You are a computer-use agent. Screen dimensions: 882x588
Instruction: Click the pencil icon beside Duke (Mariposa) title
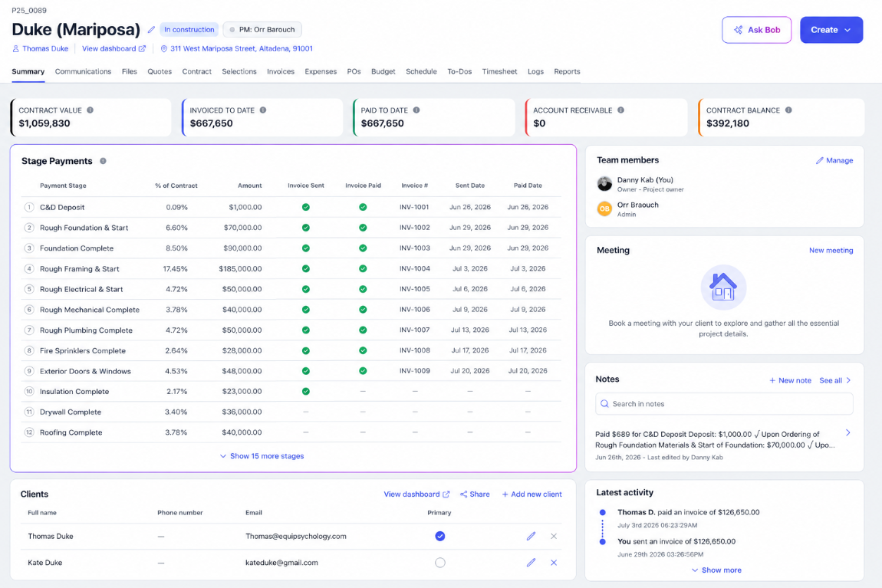pyautogui.click(x=151, y=30)
